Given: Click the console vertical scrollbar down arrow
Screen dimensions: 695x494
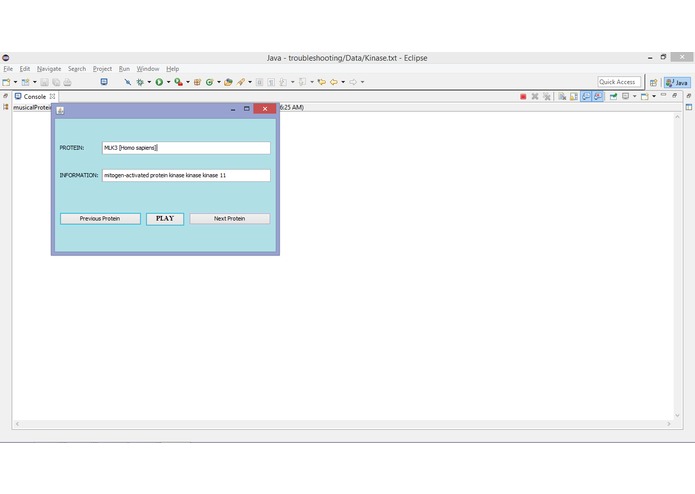Looking at the screenshot, I should click(677, 415).
